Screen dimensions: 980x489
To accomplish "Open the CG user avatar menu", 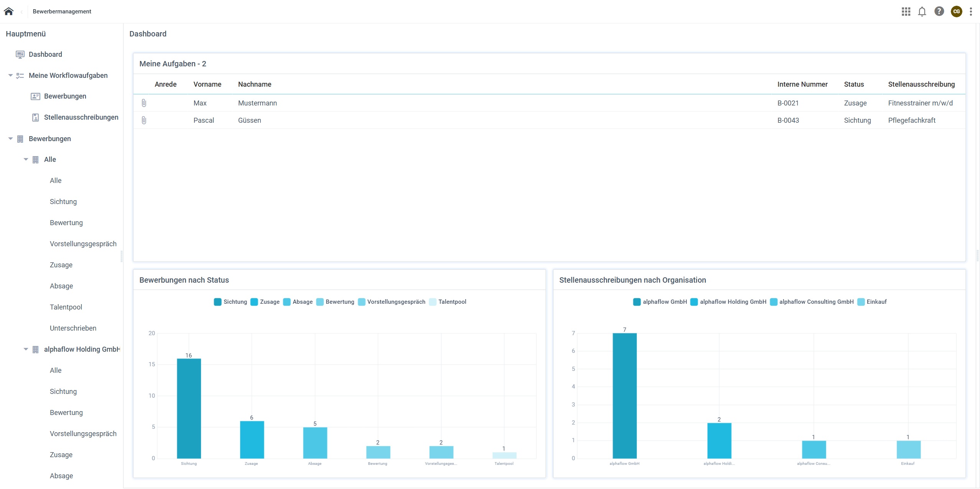I will (956, 12).
